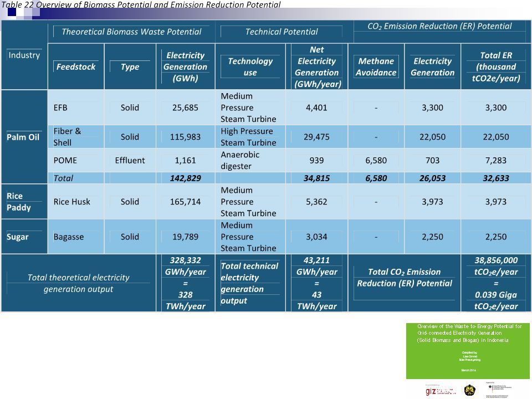Click the 'Electricity Generation (GWh)' column header
Image resolution: width=532 pixels, height=399 pixels.
coord(185,66)
